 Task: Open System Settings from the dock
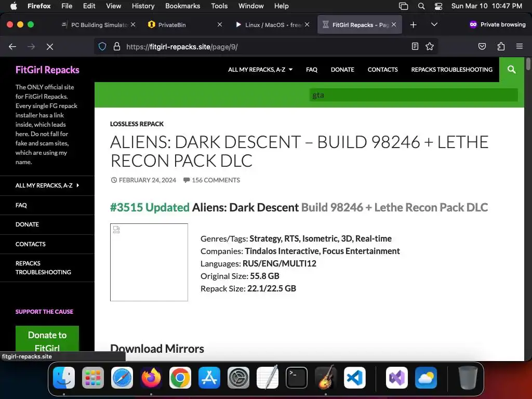coord(238,378)
